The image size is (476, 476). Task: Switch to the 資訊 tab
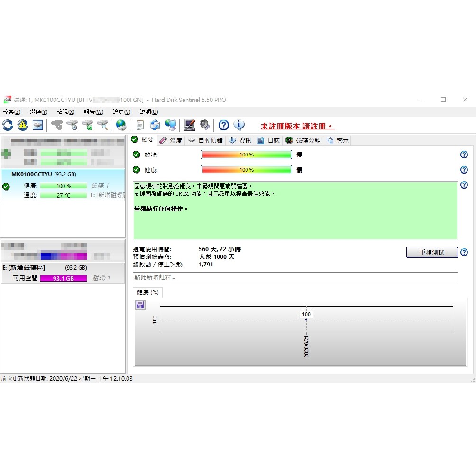pos(240,140)
